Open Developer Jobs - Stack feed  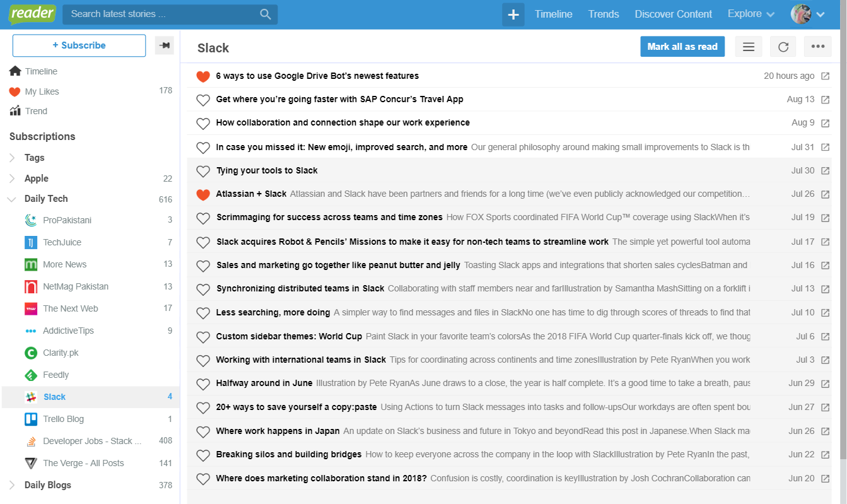[91, 441]
